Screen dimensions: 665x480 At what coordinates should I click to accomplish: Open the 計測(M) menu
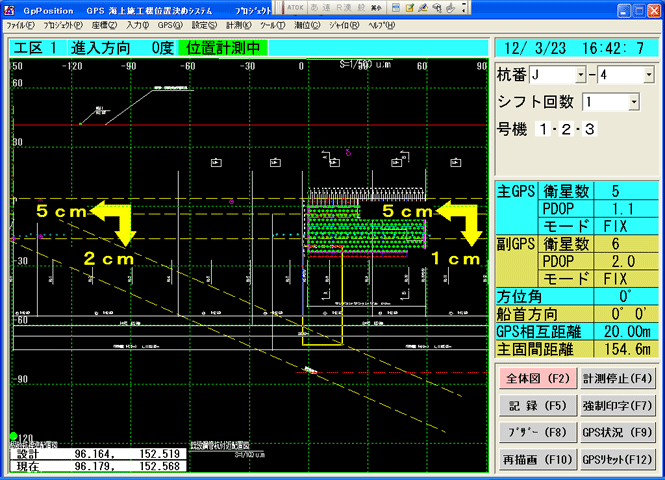tap(237, 23)
